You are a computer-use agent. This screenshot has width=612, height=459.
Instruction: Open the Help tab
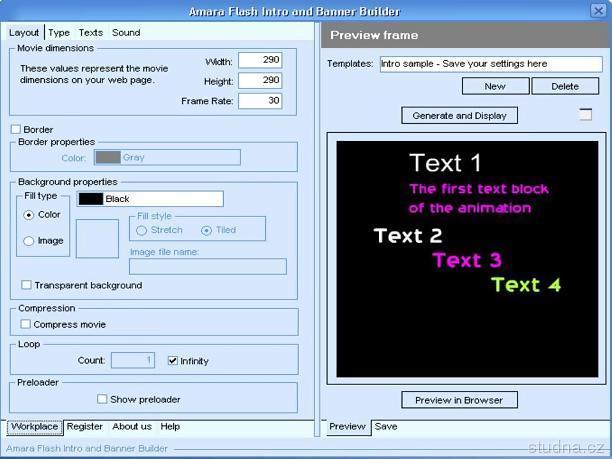pyautogui.click(x=170, y=427)
